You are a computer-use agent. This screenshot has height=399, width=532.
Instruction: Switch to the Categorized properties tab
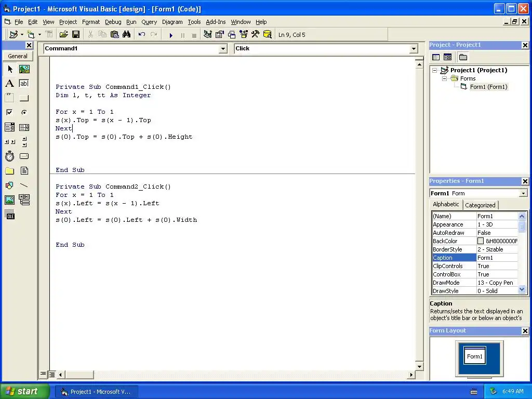pyautogui.click(x=480, y=205)
